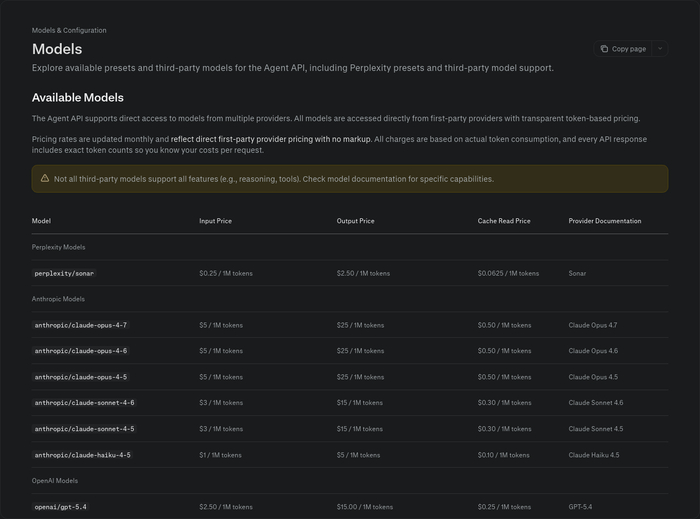
Task: Select the perplexity/sonar model code
Action: [x=64, y=273]
